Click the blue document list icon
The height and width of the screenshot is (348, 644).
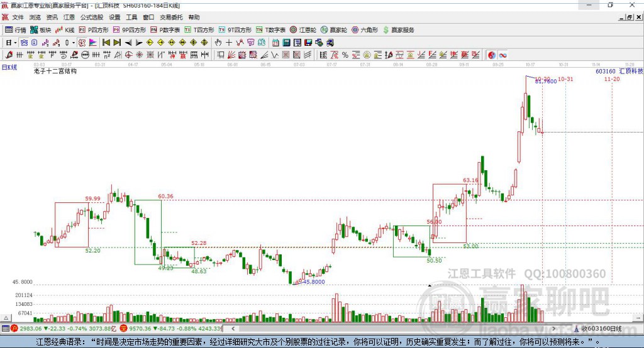point(35,43)
